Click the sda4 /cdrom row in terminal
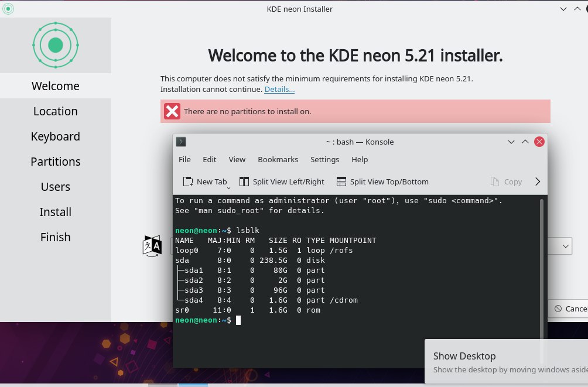This screenshot has height=387, width=588. coord(266,300)
